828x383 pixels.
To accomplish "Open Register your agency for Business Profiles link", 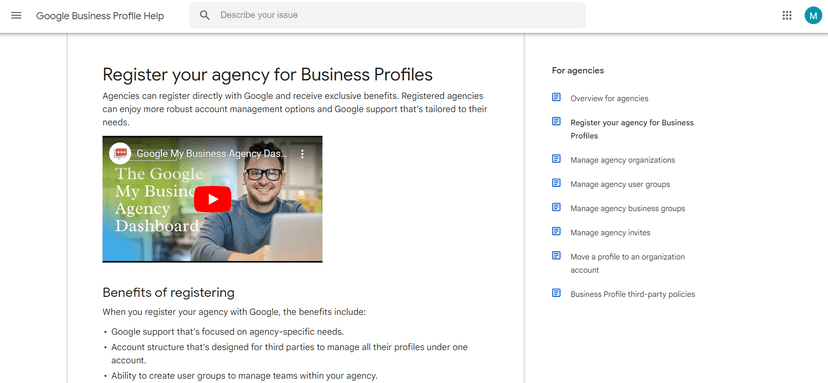I will pyautogui.click(x=632, y=129).
